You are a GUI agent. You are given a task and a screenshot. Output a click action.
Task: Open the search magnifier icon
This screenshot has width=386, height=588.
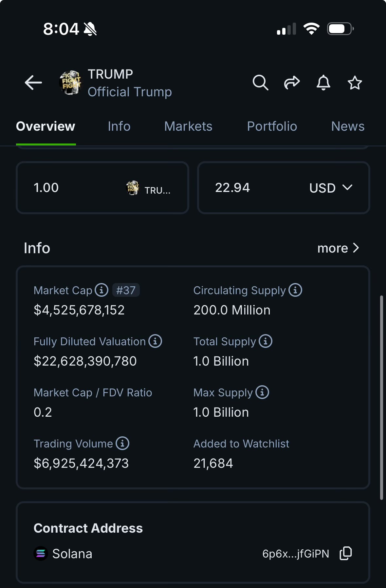click(x=260, y=83)
